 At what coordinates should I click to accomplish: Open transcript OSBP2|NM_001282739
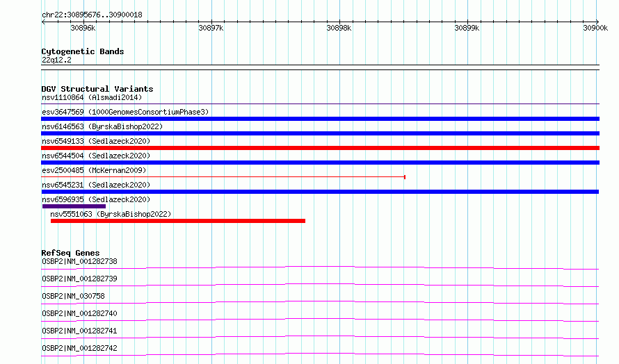pos(79,279)
